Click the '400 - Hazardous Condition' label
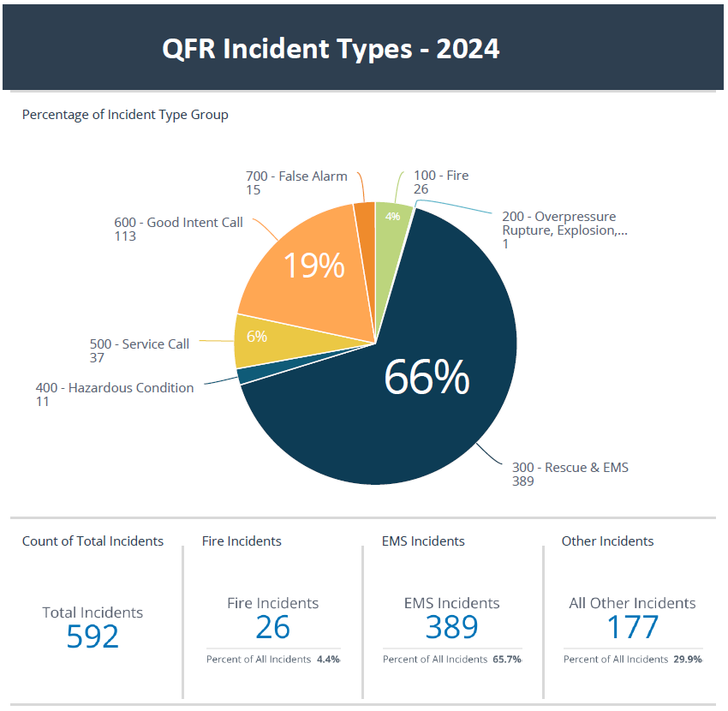The width and height of the screenshot is (728, 711). tap(115, 388)
